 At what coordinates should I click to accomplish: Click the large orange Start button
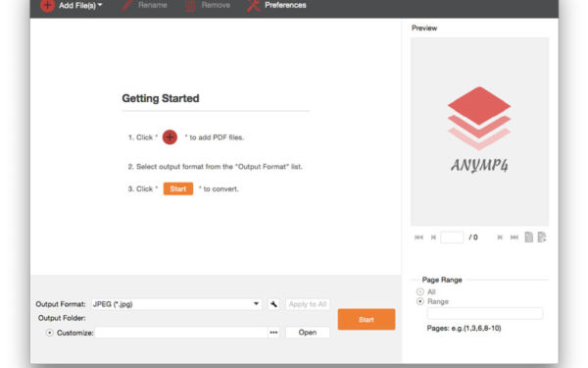367,320
